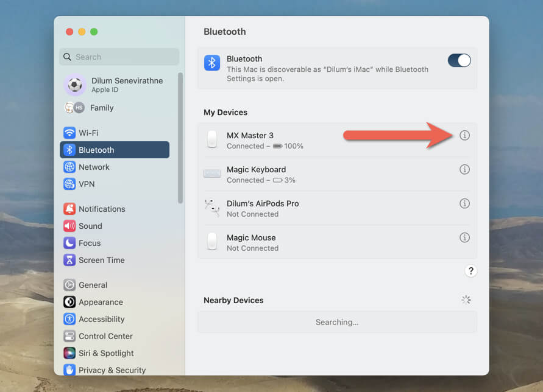Image resolution: width=543 pixels, height=392 pixels.
Task: Open General settings
Action: [115, 285]
